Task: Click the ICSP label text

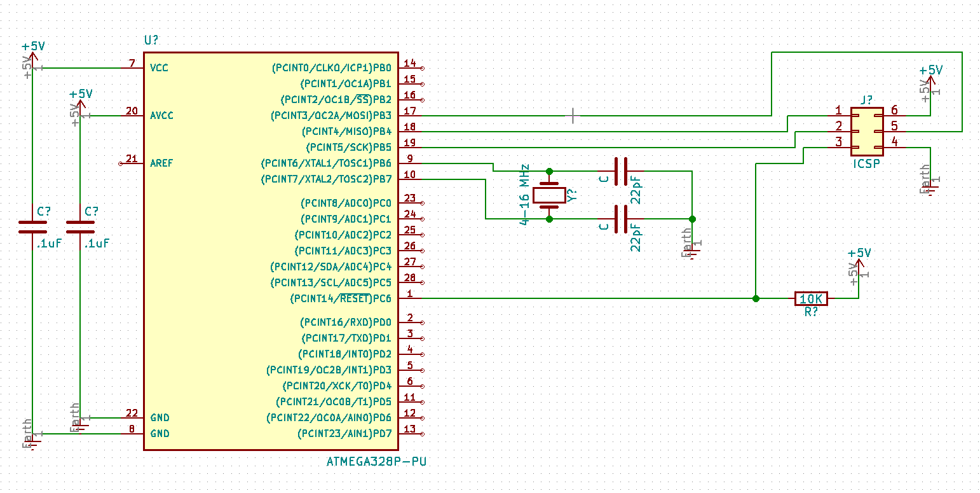Action: click(x=868, y=164)
